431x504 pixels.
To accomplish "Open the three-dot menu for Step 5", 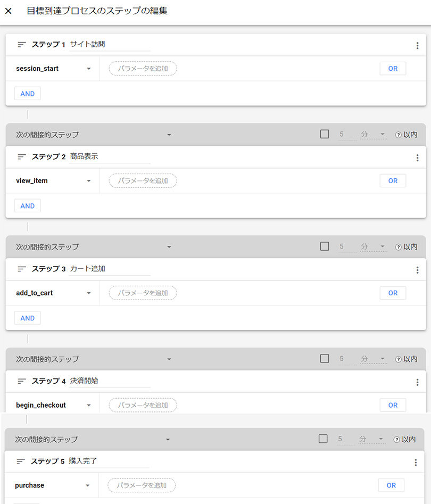I will [x=416, y=462].
